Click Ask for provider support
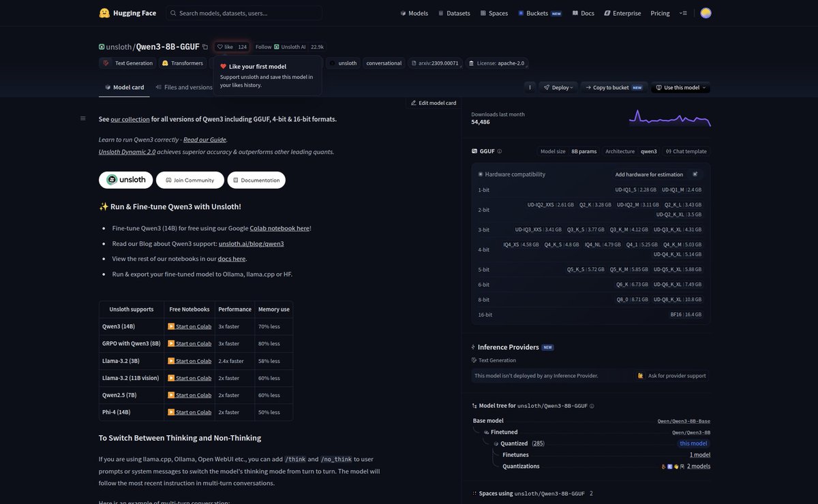 [x=671, y=375]
